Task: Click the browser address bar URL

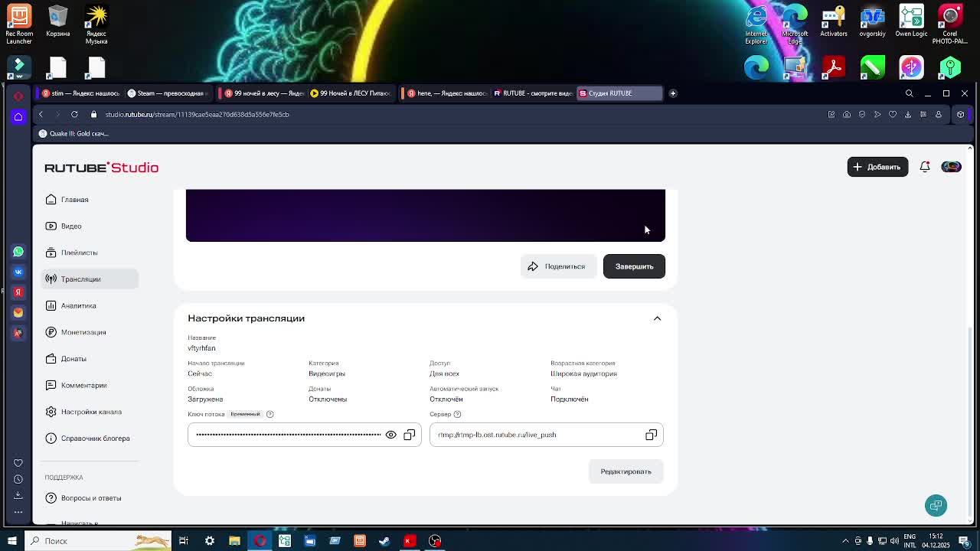Action: click(x=197, y=114)
